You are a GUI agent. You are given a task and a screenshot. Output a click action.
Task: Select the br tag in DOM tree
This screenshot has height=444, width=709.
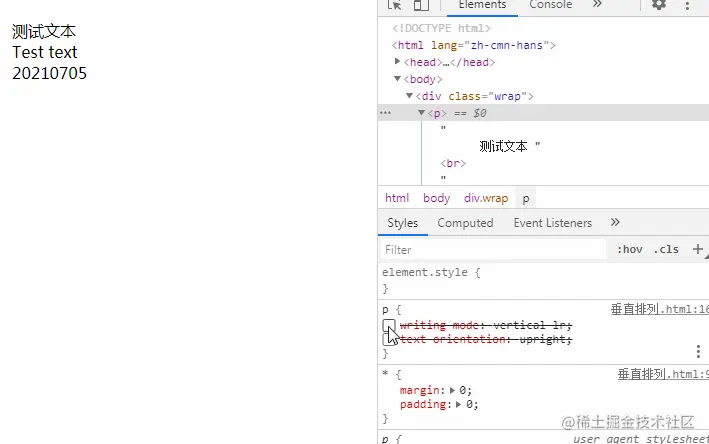tap(453, 163)
